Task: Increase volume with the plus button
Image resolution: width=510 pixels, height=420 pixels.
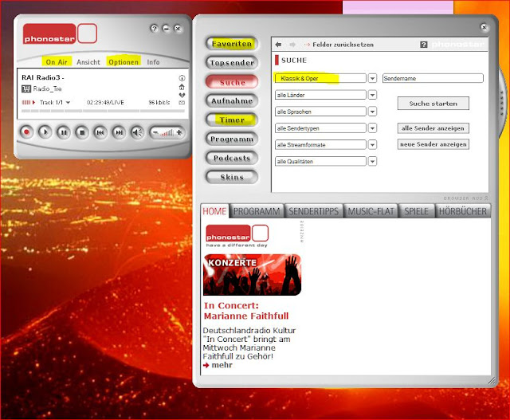Action: coord(178,132)
